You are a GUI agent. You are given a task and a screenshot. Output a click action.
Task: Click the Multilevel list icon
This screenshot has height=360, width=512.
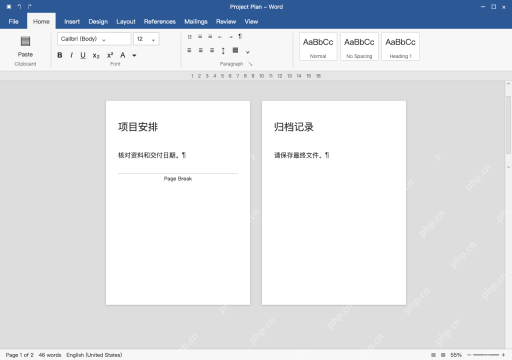coord(210,37)
